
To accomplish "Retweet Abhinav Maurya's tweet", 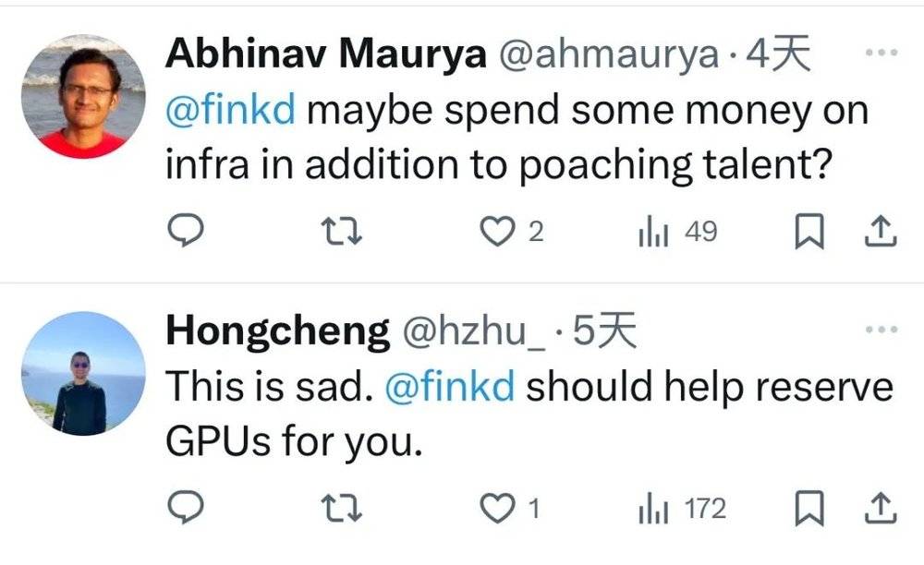I will (x=342, y=232).
